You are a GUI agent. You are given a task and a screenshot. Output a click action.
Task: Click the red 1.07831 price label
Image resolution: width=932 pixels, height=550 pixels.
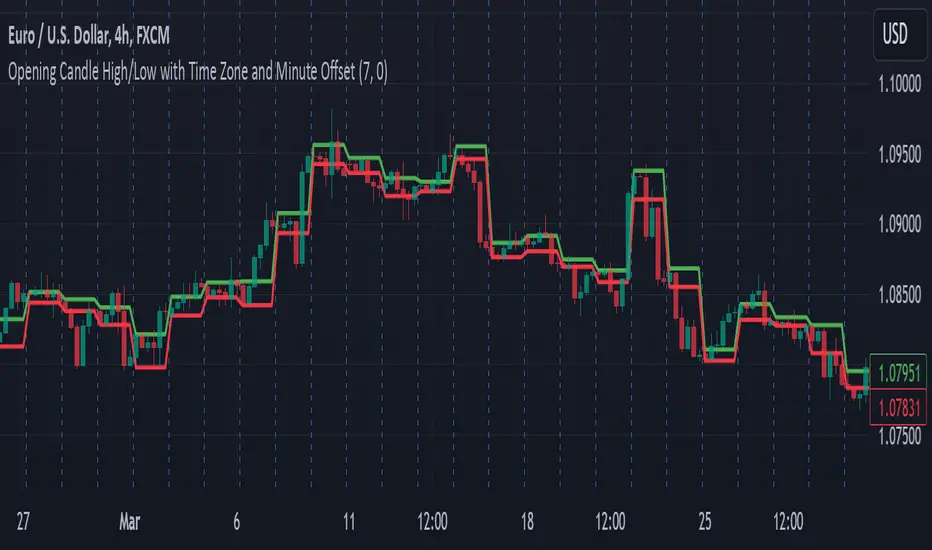click(x=898, y=407)
